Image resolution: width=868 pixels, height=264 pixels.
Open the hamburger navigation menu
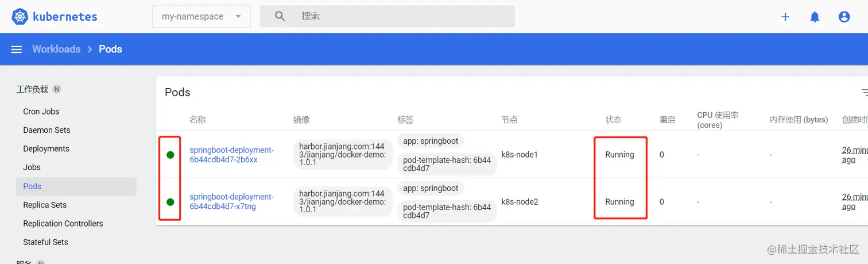pos(17,49)
